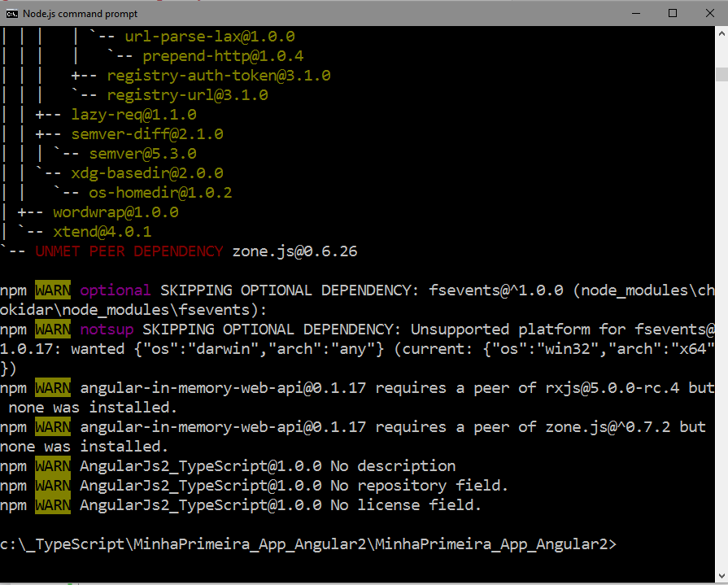
Task: Click the 'semver-diff@2.1.0' entry
Action: [x=147, y=133]
